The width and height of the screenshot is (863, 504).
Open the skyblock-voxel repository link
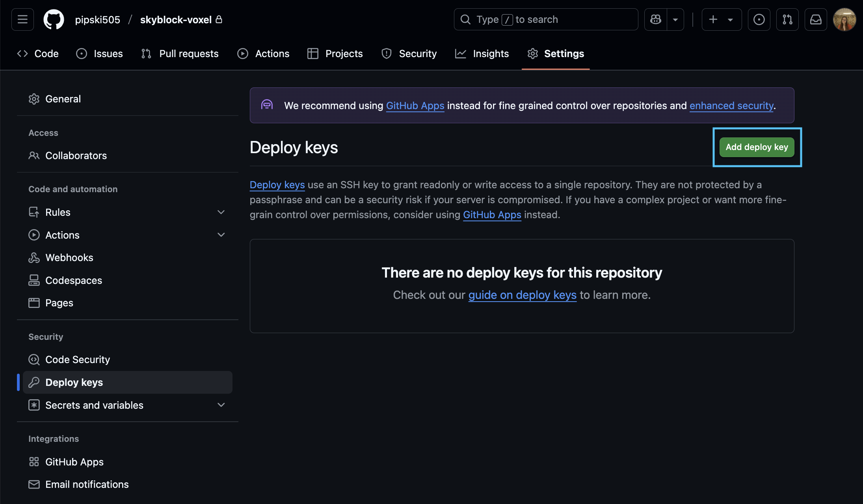click(x=176, y=20)
